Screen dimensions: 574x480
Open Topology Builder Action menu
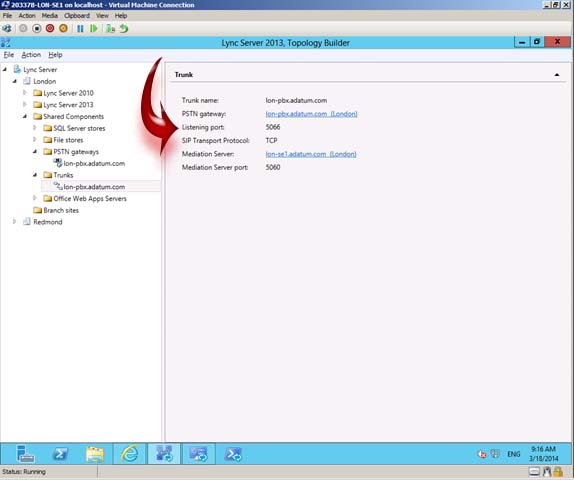[x=31, y=55]
